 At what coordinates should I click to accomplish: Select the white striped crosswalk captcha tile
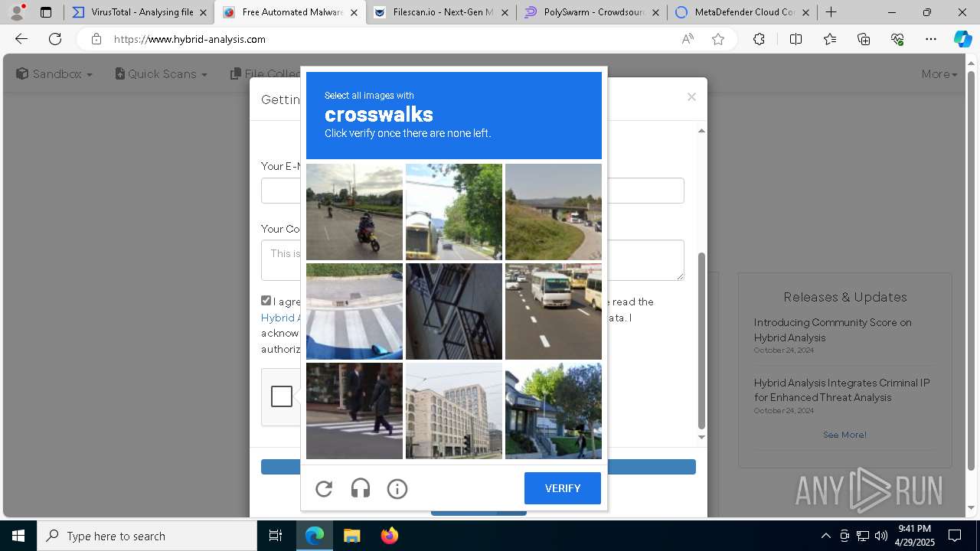[x=354, y=311]
